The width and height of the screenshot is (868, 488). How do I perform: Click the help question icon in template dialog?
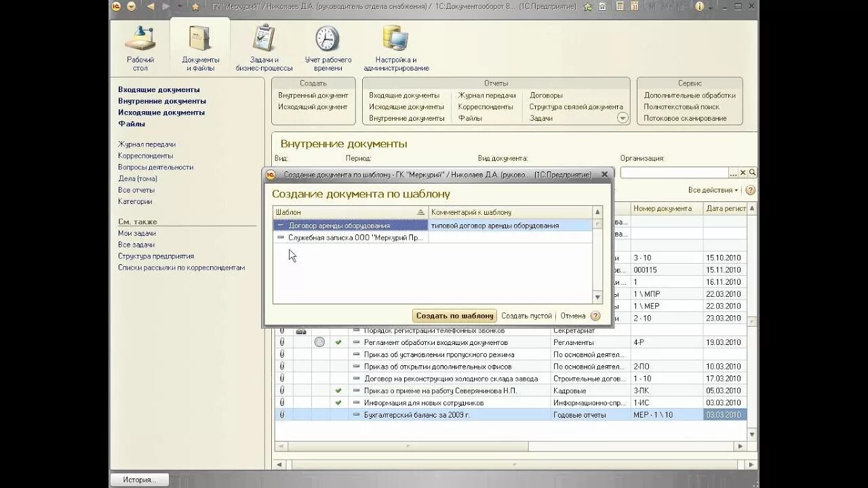pos(595,316)
